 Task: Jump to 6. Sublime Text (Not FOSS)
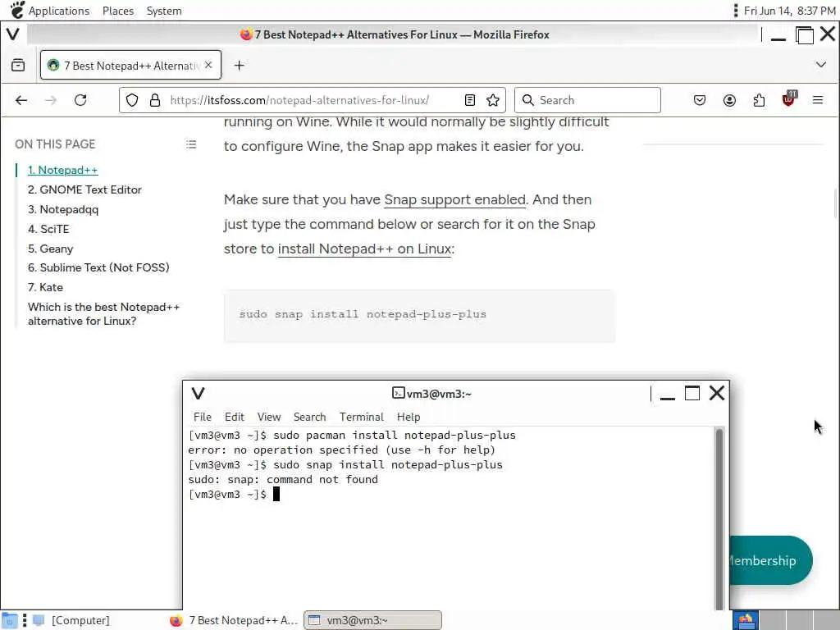[98, 267]
